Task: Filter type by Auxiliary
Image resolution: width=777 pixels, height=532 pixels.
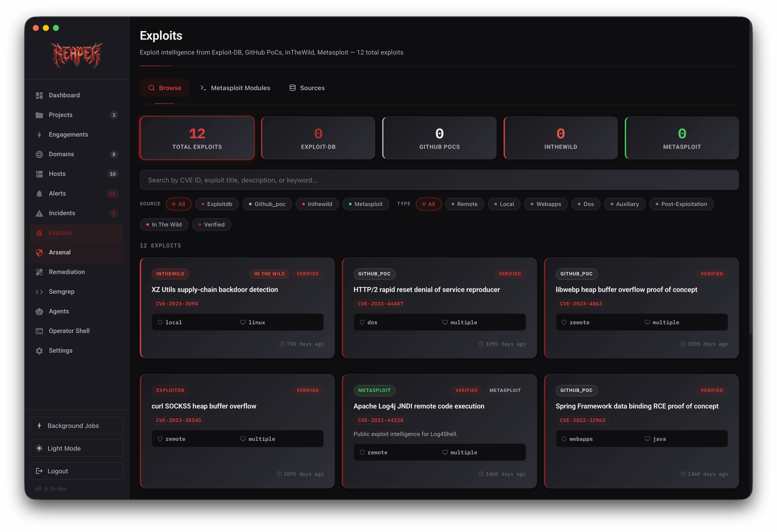Action: click(x=625, y=204)
